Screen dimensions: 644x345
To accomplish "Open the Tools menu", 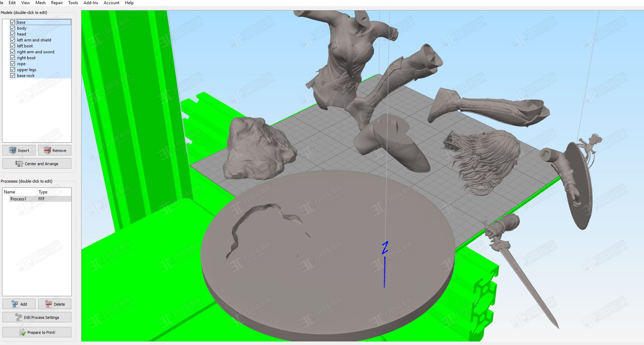I will click(73, 3).
